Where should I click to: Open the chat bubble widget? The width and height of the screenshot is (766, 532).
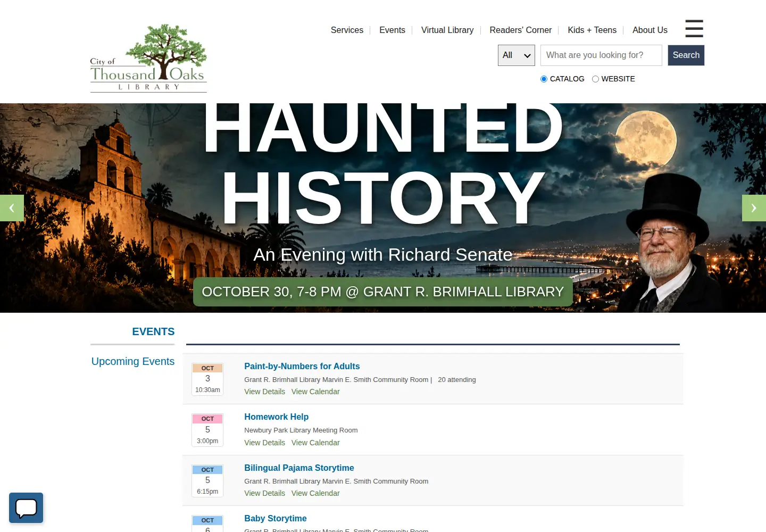click(26, 508)
